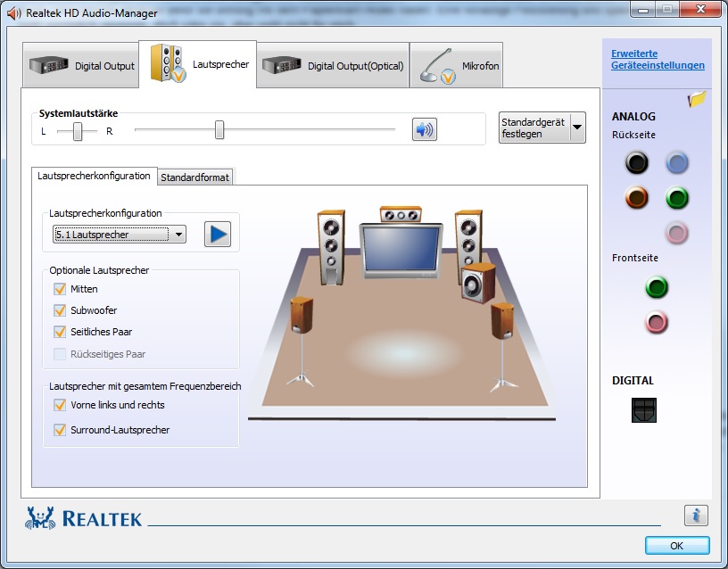Click the digital optical connector icon
Image resolution: width=728 pixels, height=569 pixels.
644,410
